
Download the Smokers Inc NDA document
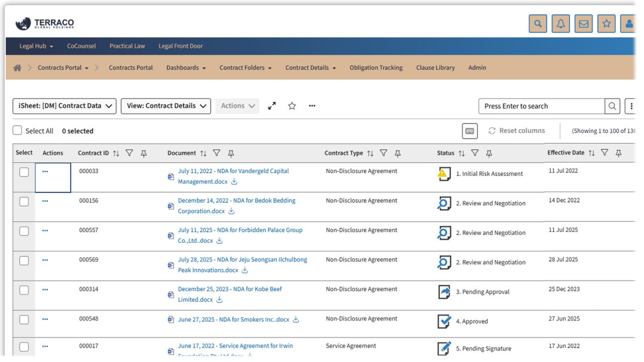pos(296,320)
